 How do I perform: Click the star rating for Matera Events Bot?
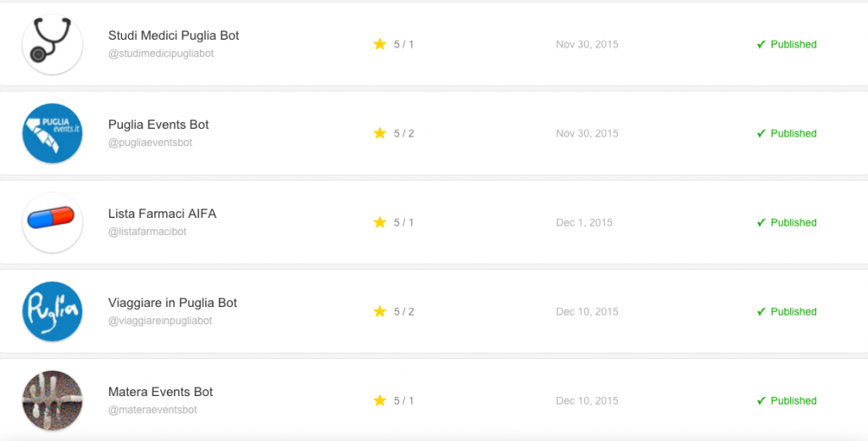click(380, 400)
